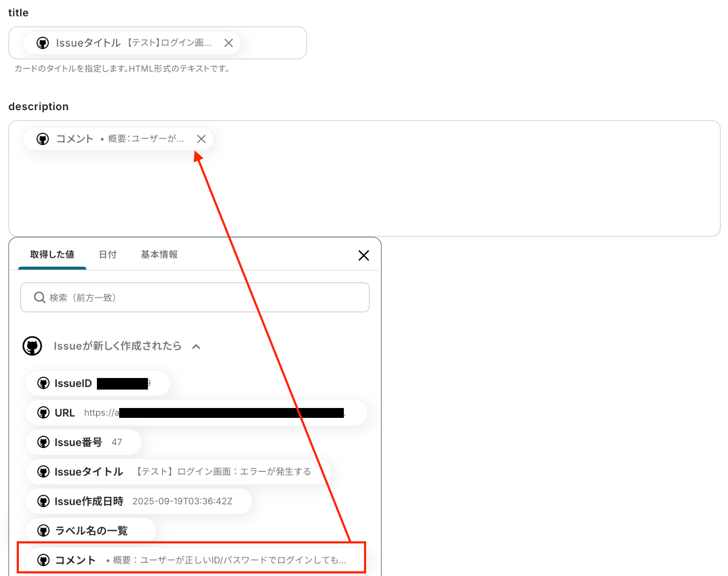
Task: Remove the Issueタイトル chip from title field
Action: (229, 43)
